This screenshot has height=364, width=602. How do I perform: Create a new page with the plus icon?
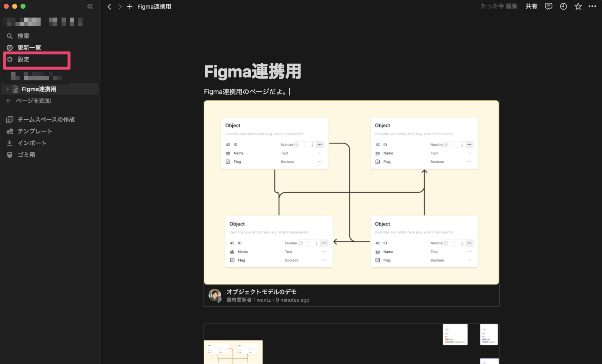(x=130, y=6)
